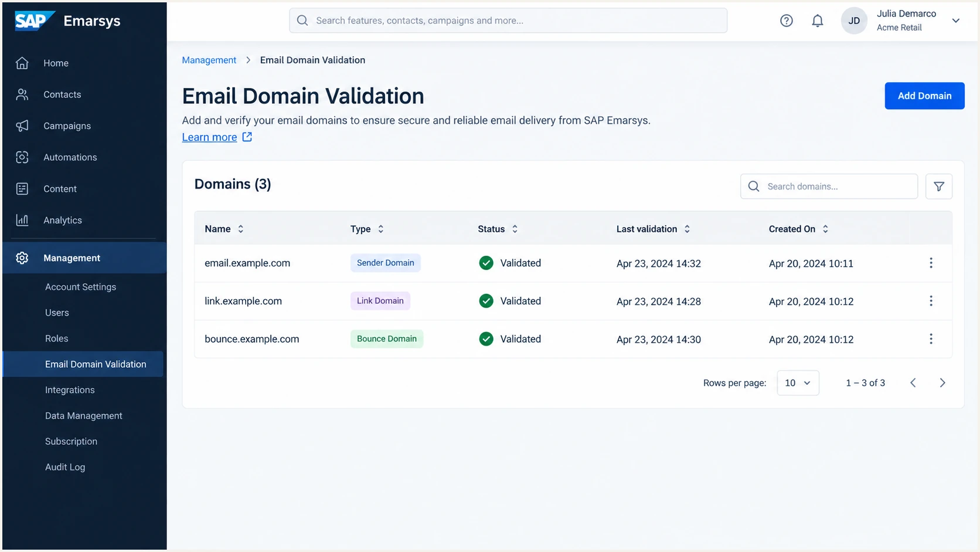Go to next page arrow
980x552 pixels.
click(942, 383)
